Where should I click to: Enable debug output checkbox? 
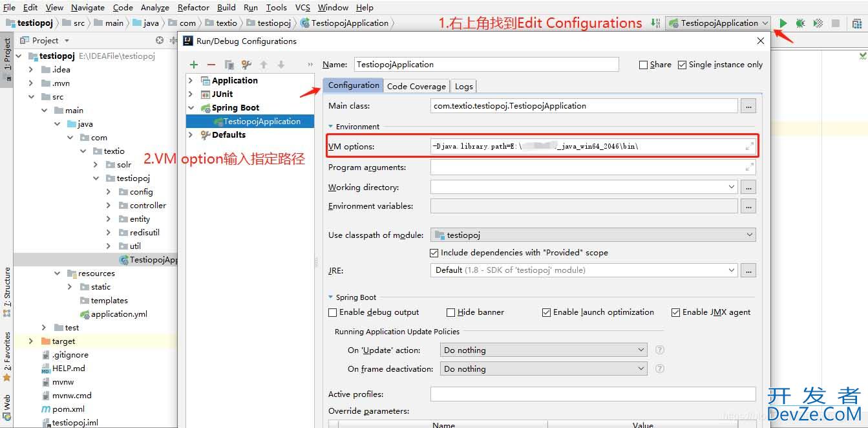tap(333, 312)
